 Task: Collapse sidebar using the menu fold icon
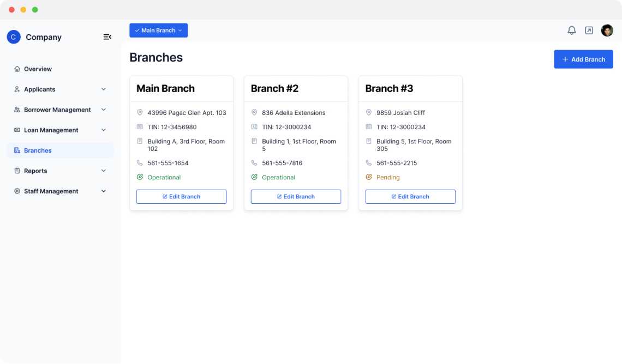(x=107, y=37)
